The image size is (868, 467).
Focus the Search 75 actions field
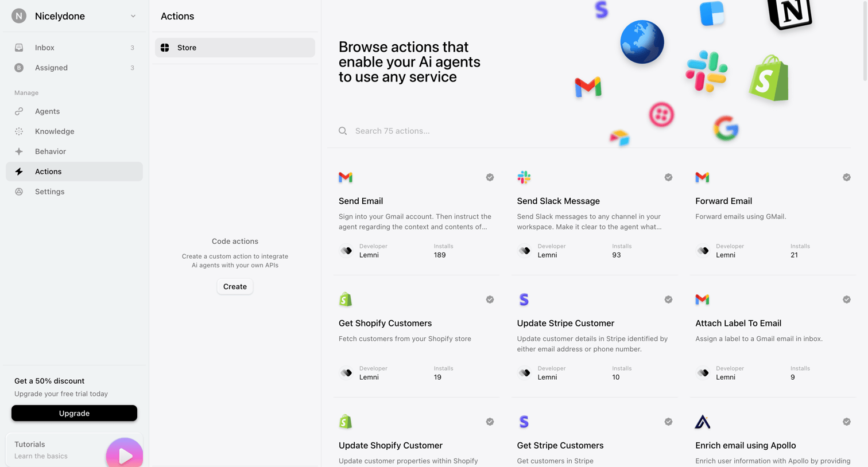click(x=588, y=131)
